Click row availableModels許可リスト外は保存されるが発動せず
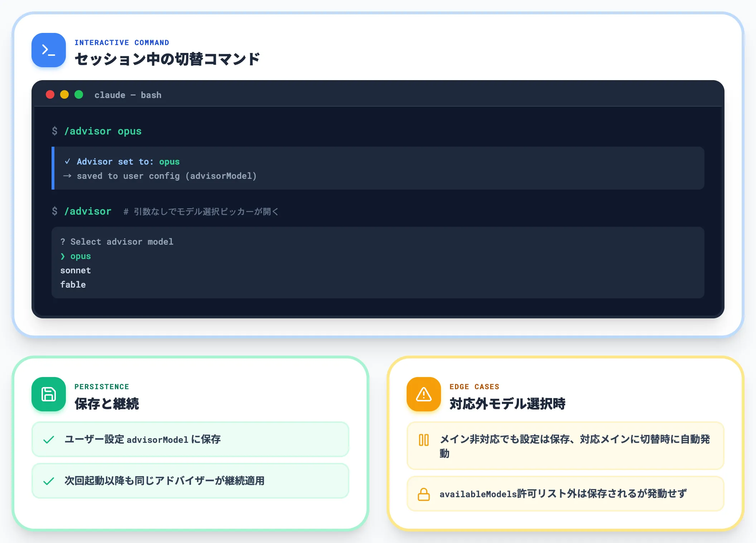Image resolution: width=756 pixels, height=543 pixels. (x=566, y=494)
